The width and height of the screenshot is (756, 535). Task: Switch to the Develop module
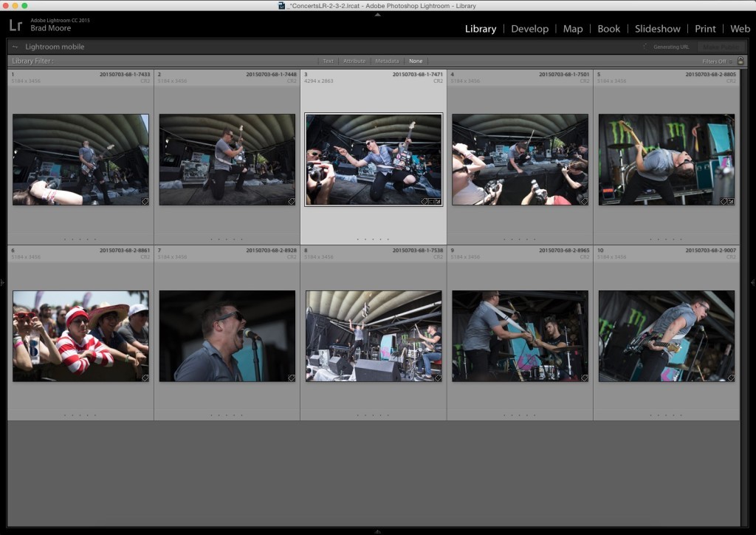click(x=529, y=29)
